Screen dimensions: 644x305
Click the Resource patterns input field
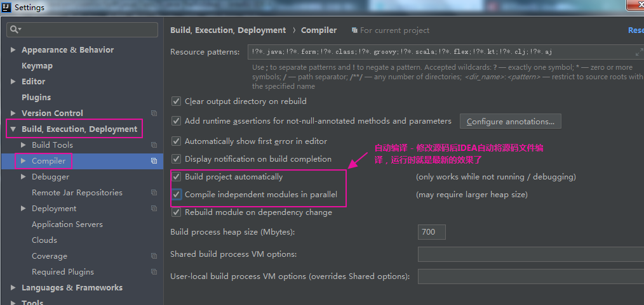pyautogui.click(x=446, y=52)
